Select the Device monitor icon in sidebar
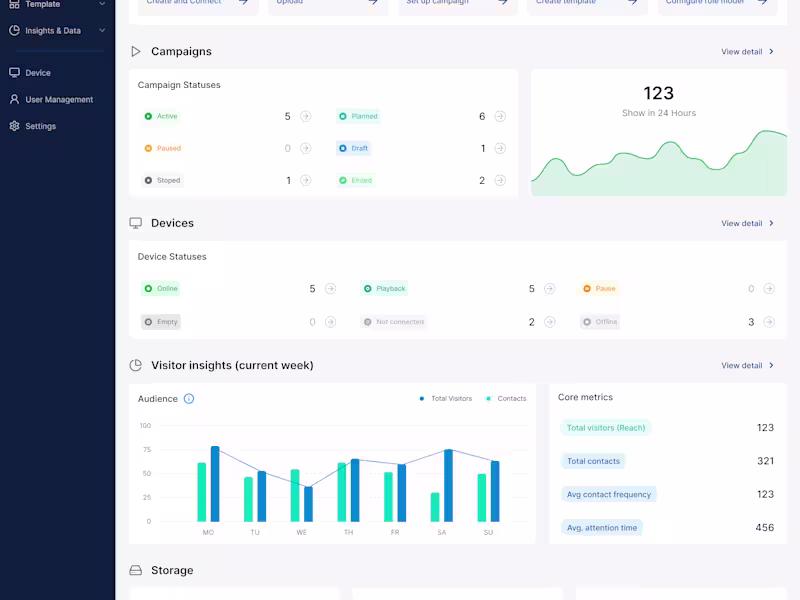Viewport: 800px width, 600px height. pos(14,72)
